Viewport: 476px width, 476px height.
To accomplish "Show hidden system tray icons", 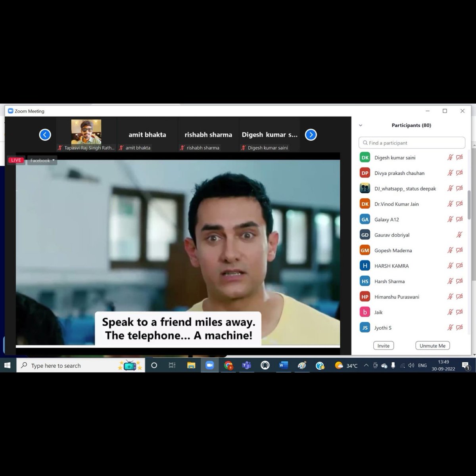I will (366, 365).
